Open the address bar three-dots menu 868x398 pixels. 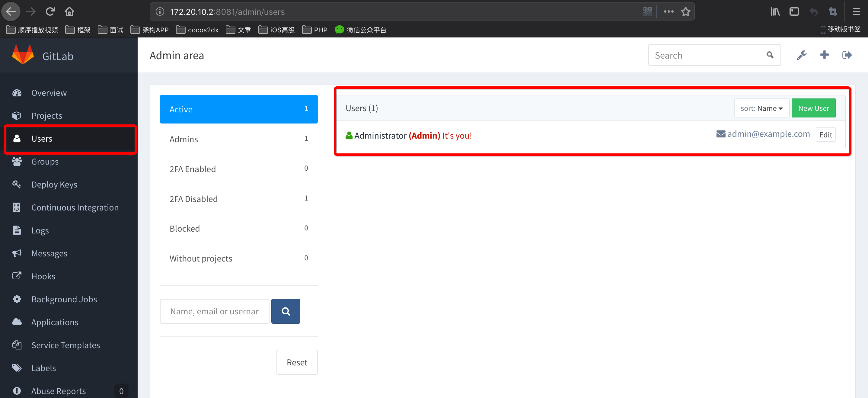tap(669, 12)
